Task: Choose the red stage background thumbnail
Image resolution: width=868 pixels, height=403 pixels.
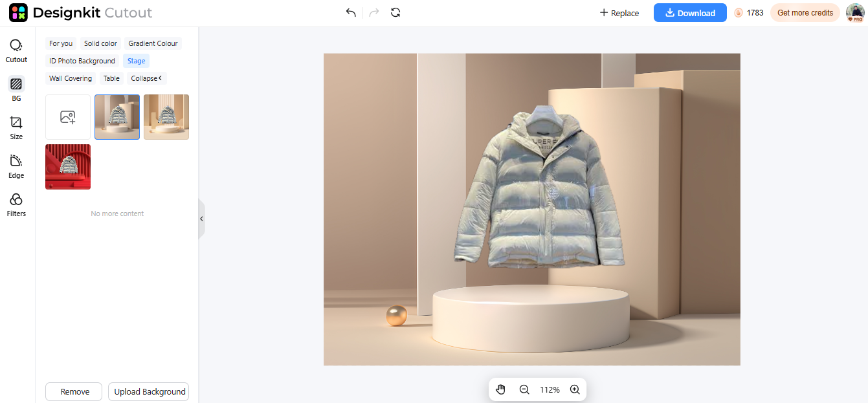Action: 68,167
